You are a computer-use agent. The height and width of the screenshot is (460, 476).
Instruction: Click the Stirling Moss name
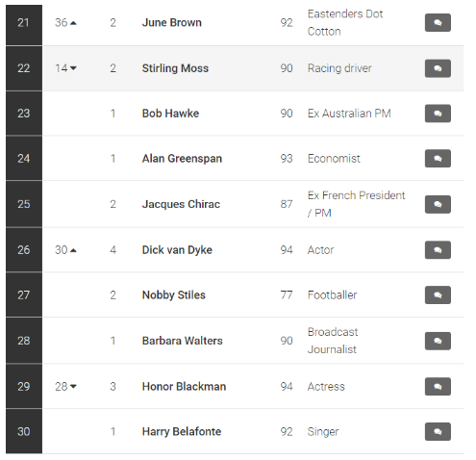pyautogui.click(x=175, y=68)
